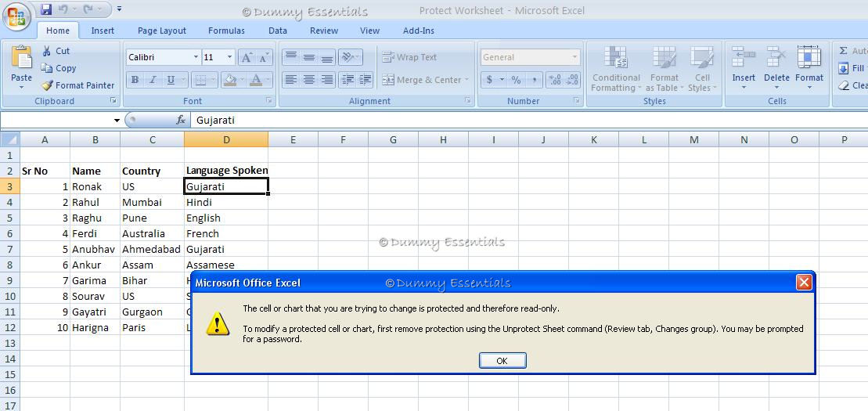Viewport: 868px width, 411px height.
Task: Increase font size with Grow Font
Action: [247, 57]
